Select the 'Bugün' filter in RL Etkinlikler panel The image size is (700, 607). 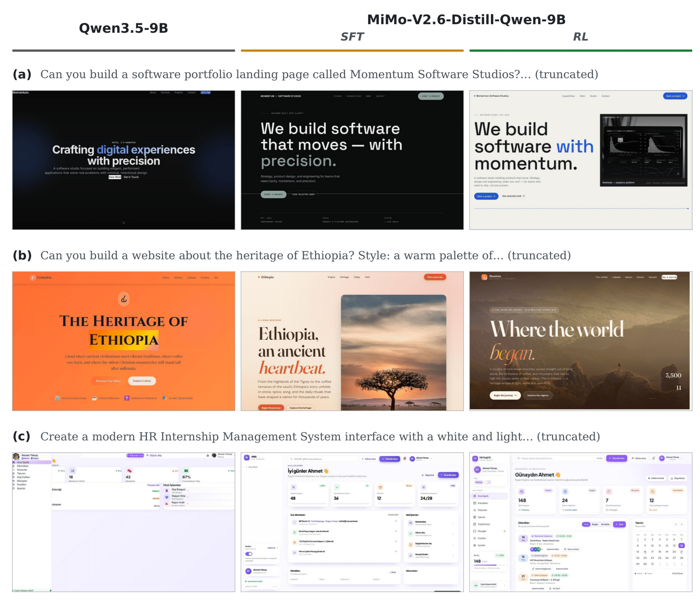tap(595, 524)
